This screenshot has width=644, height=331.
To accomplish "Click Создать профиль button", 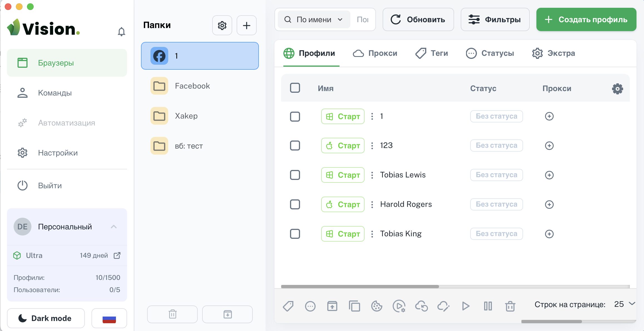I will click(x=586, y=19).
